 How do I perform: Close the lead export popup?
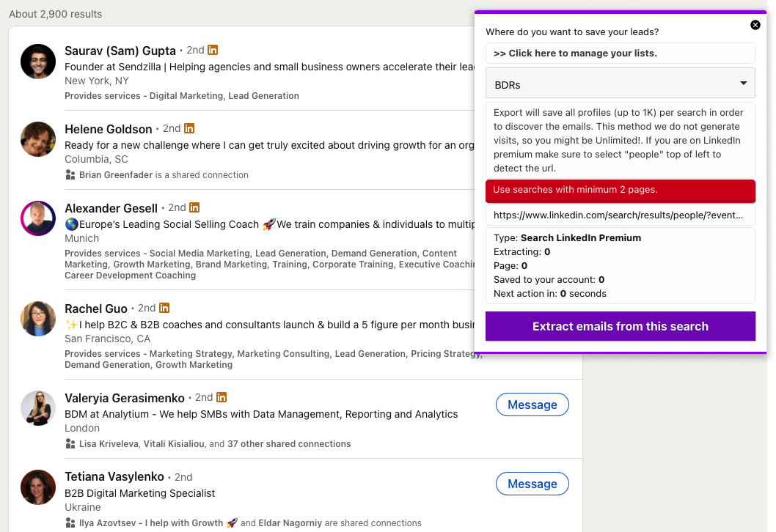(755, 25)
